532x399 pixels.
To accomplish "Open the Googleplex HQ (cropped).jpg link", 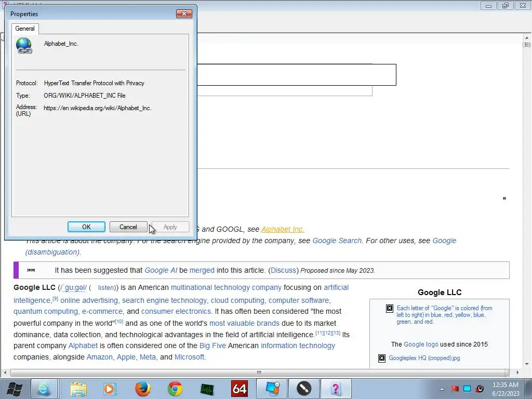I will tap(424, 358).
